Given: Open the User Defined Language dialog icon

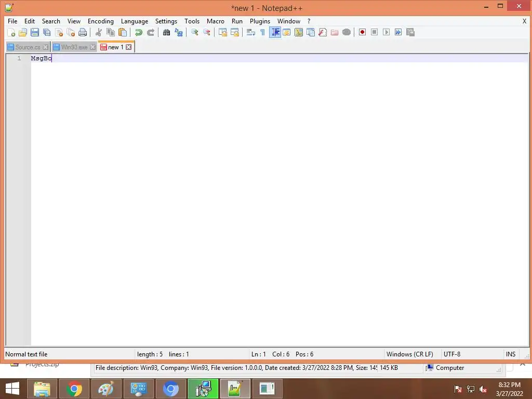Looking at the screenshot, I should 287,32.
